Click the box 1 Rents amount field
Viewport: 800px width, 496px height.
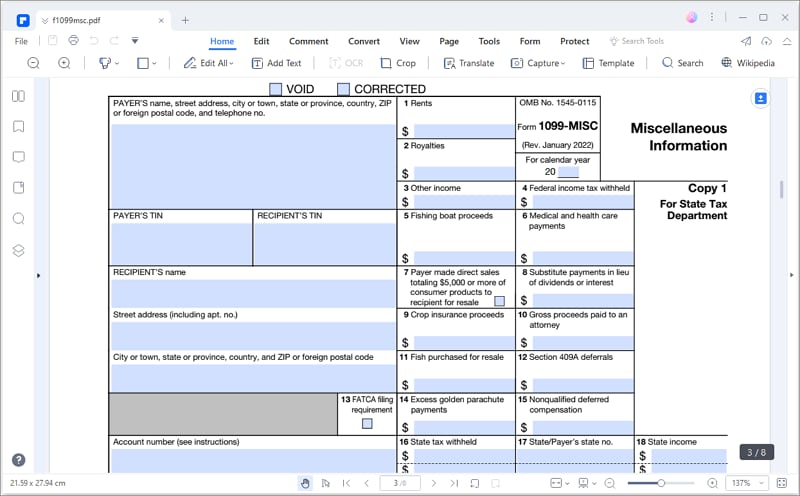tap(464, 131)
